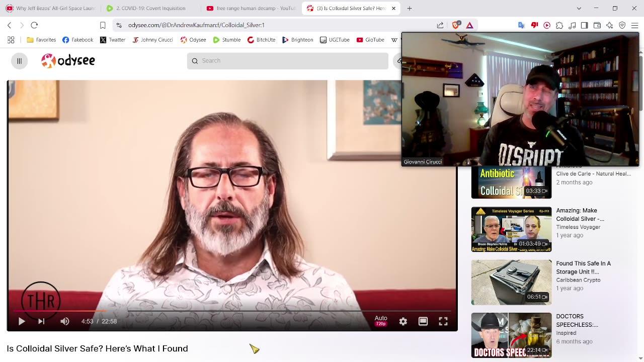Screen dimensions: 644x362
Task: Skip to the next video
Action: (41, 321)
